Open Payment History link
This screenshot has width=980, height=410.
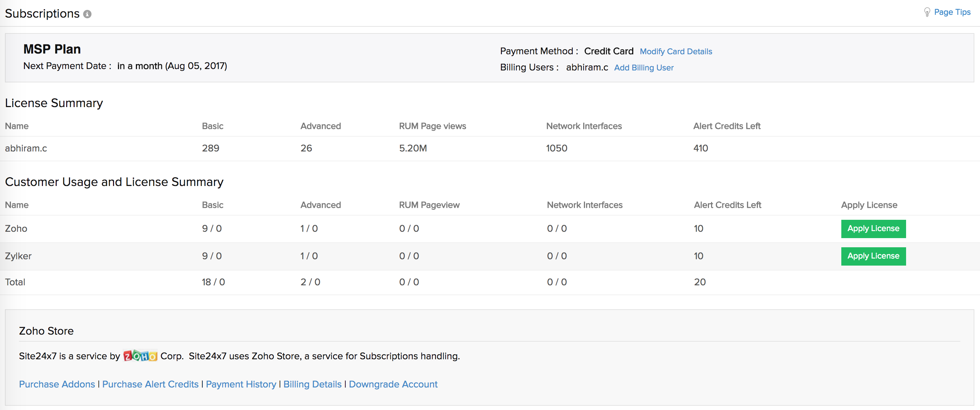[x=241, y=384]
